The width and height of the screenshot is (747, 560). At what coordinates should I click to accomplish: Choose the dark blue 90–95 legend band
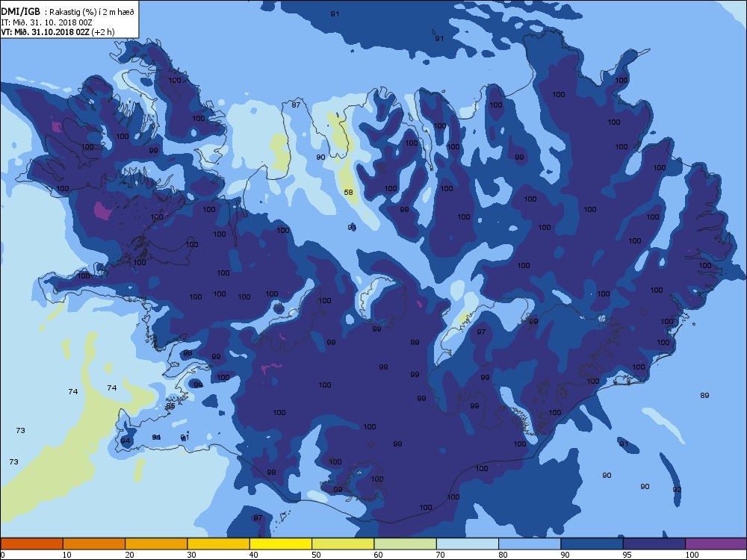click(592, 544)
